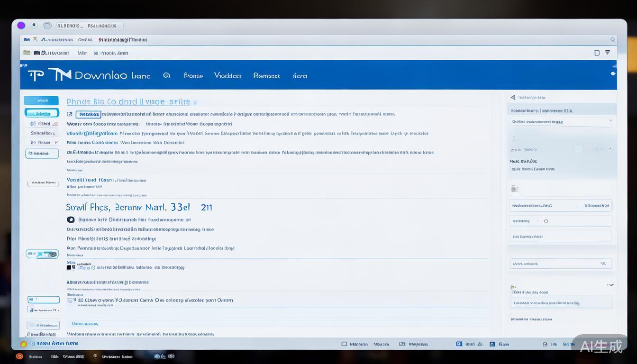Click the filter icon at the top right
The width and height of the screenshot is (637, 364).
(608, 53)
